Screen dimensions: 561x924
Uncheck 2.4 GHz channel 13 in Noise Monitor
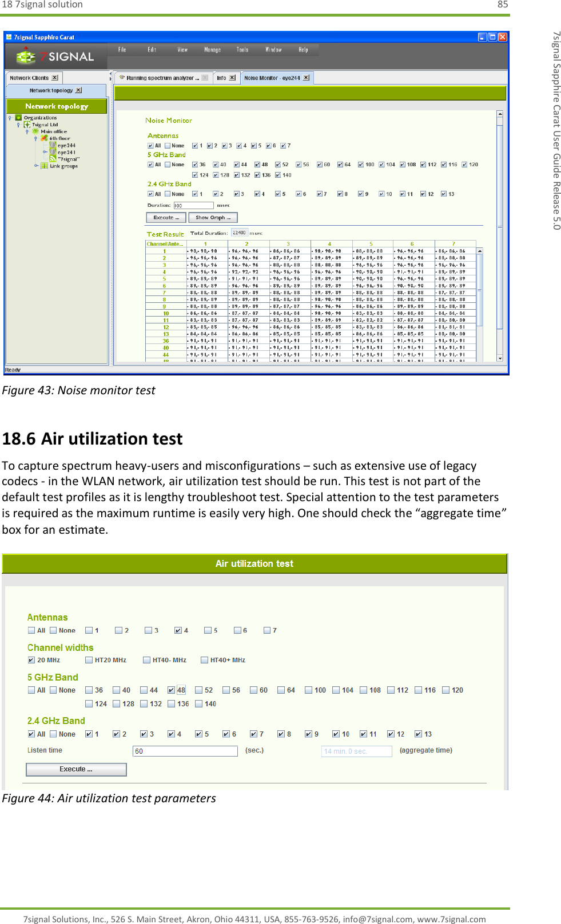tap(444, 194)
